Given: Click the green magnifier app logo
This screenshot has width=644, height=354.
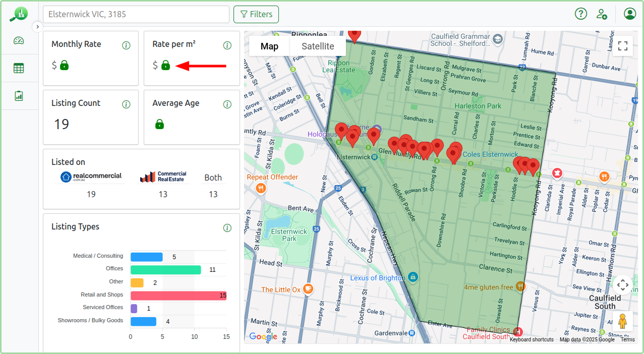Looking at the screenshot, I should 18,14.
